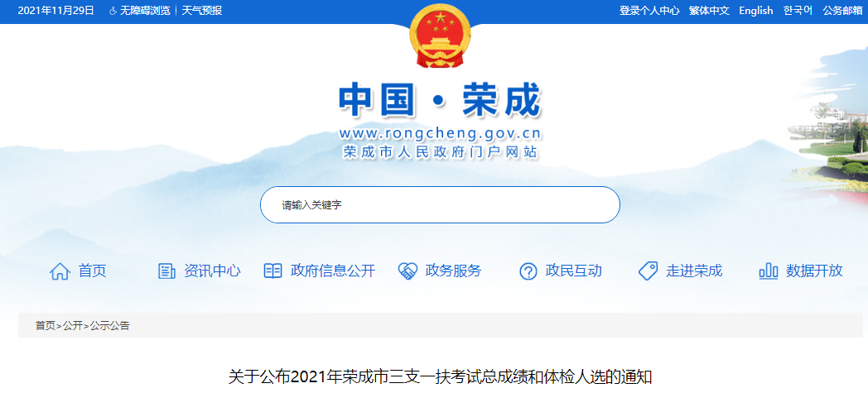Click the open book icon beside 政府信息公开
Viewport: 868px width, 393px height.
[x=273, y=271]
